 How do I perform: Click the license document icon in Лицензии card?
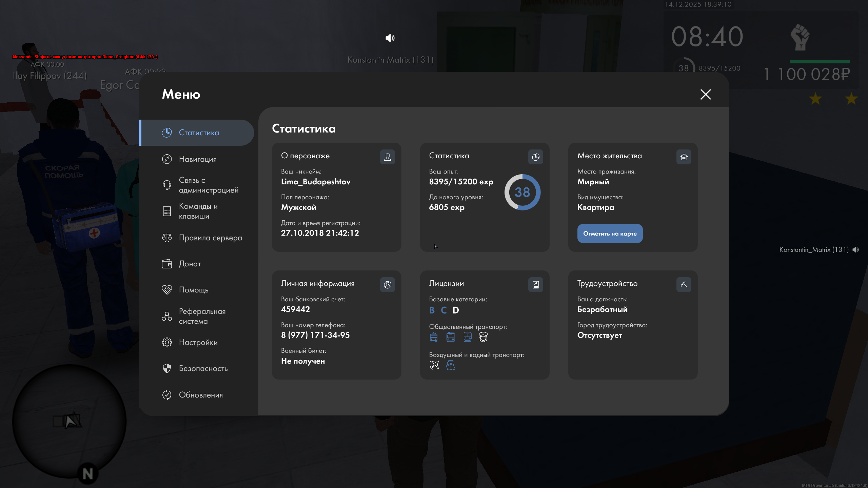point(535,285)
